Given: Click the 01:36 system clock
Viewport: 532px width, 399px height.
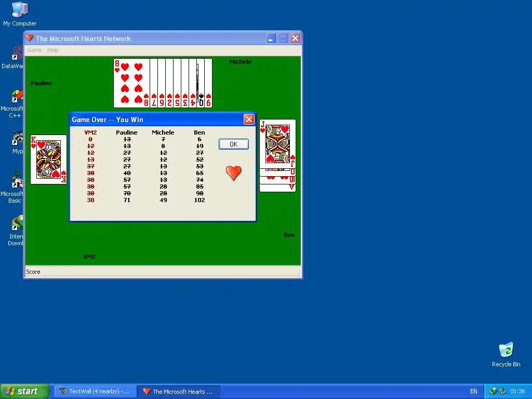Looking at the screenshot, I should click(517, 391).
